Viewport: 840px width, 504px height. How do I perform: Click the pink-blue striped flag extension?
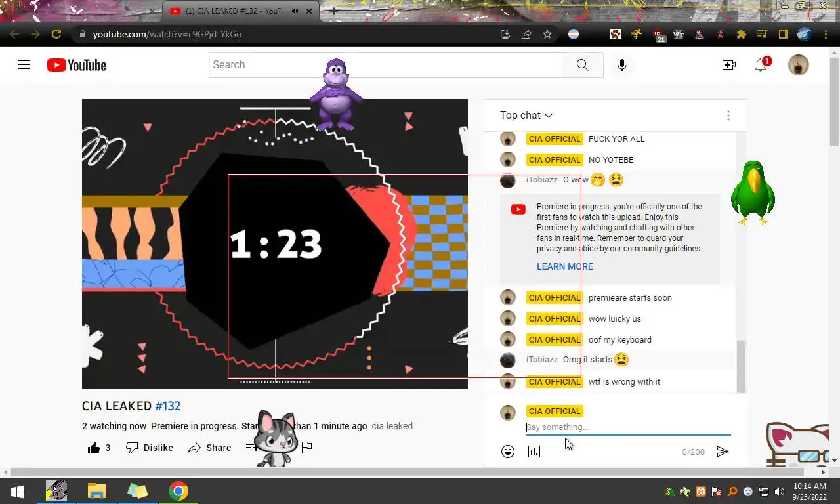click(574, 34)
